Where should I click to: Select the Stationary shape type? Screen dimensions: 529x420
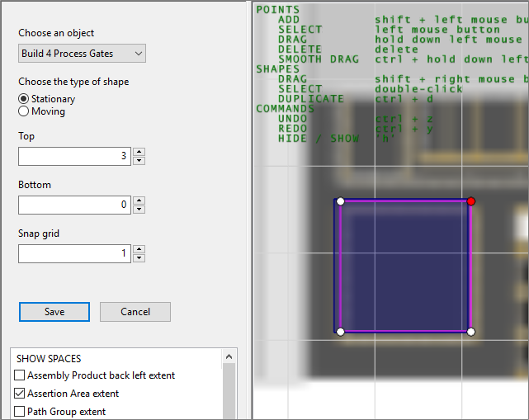[23, 99]
